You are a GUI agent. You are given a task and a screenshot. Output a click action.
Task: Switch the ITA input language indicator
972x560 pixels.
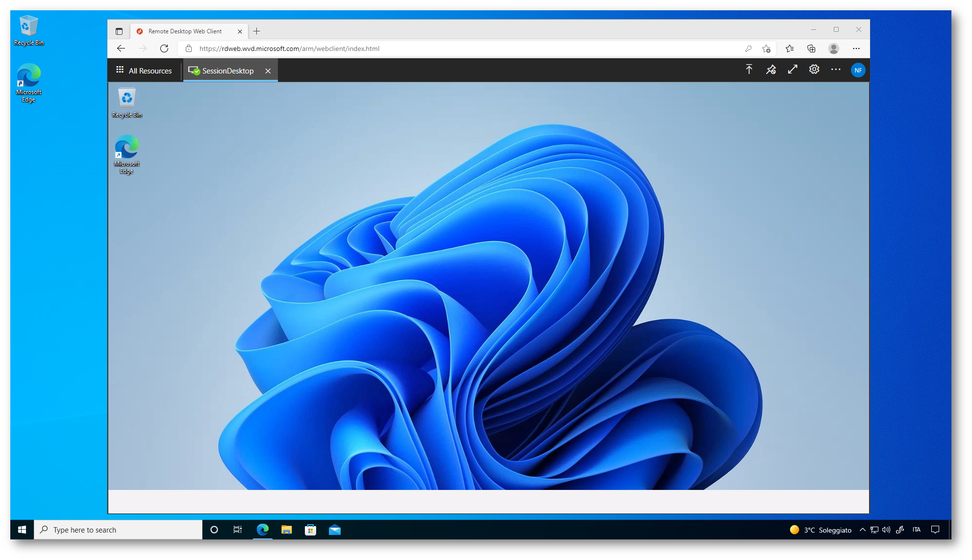point(917,530)
